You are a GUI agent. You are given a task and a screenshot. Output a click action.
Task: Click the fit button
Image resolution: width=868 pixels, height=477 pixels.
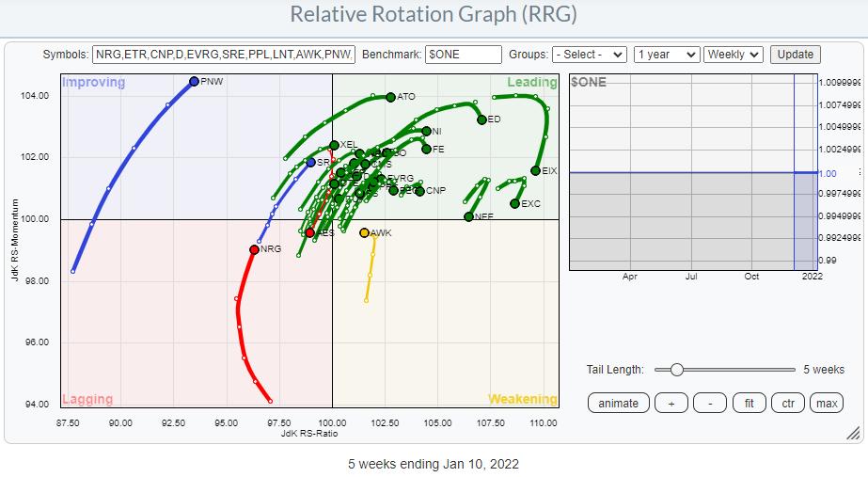click(x=749, y=403)
